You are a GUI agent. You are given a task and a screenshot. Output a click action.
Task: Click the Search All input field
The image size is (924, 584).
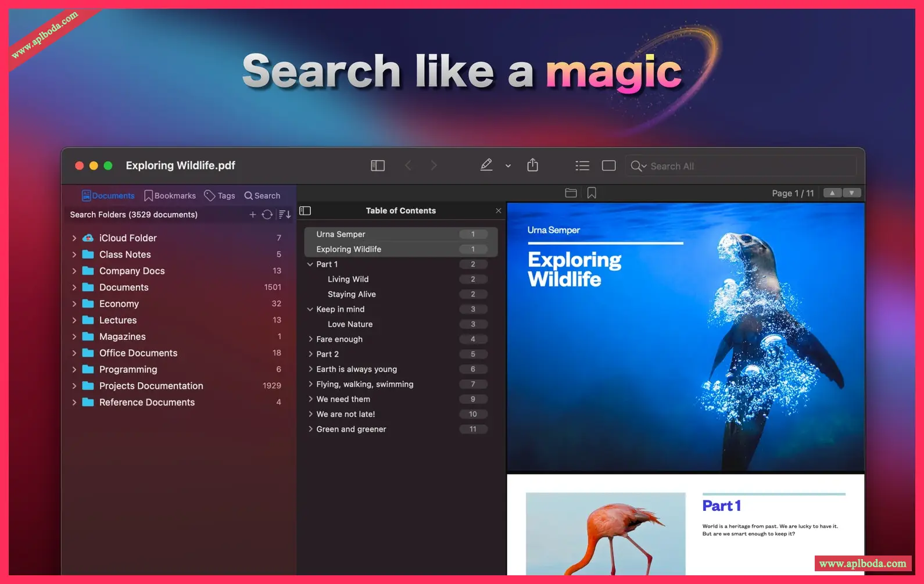[x=741, y=166]
